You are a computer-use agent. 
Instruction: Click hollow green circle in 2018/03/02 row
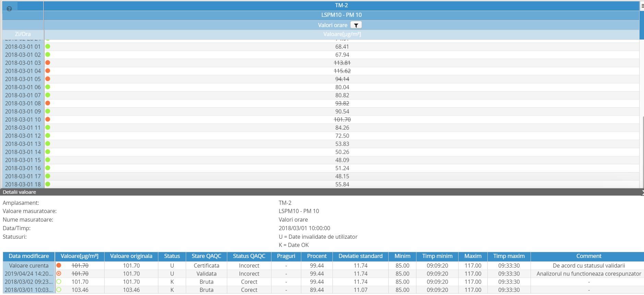(59, 282)
